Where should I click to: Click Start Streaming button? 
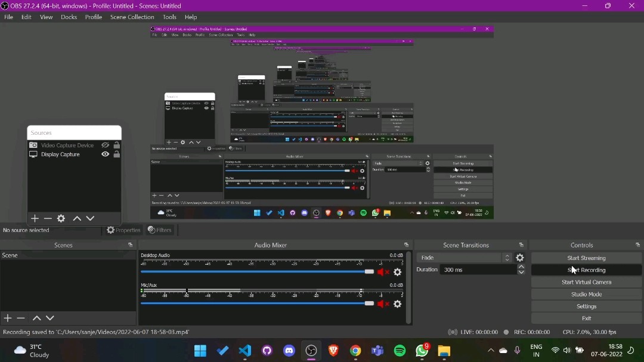[x=586, y=258]
